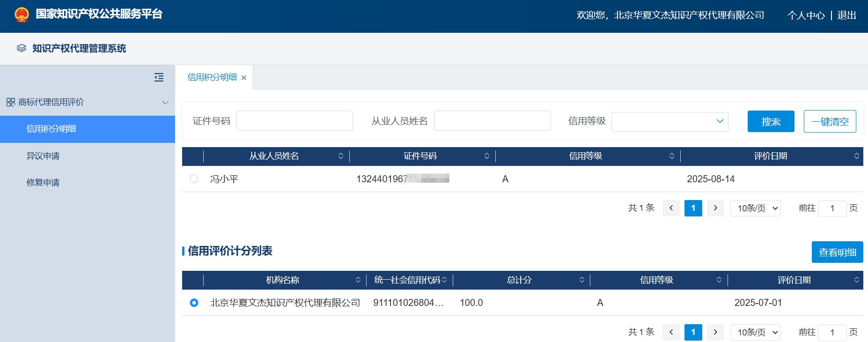Screen dimensions: 868x342
Task: Click the score cell 100.0
Action: [471, 303]
